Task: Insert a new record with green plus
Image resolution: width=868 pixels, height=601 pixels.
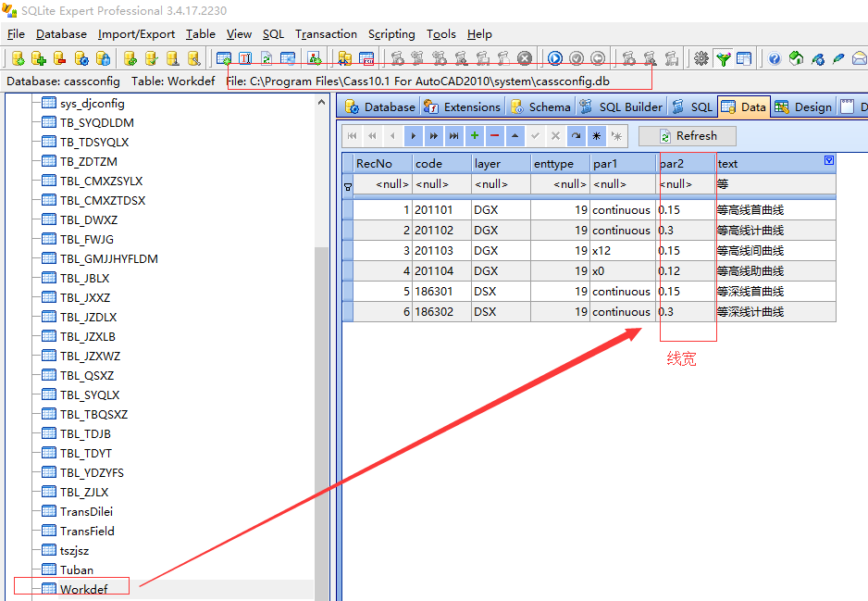Action: (x=475, y=136)
